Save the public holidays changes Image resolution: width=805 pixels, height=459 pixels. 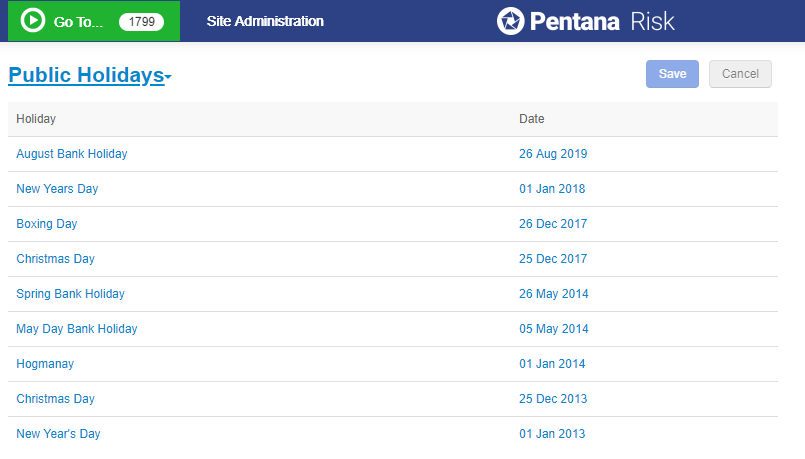coord(672,74)
